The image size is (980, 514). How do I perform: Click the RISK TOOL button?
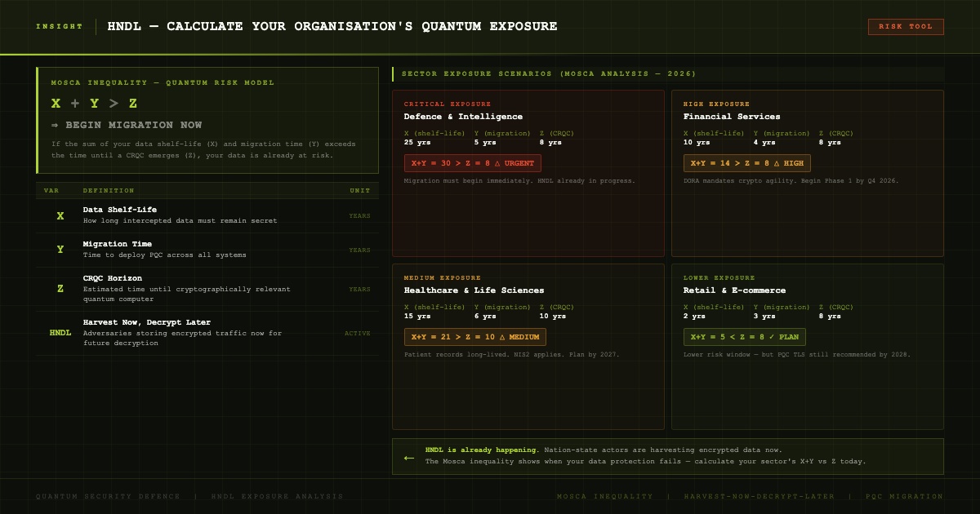906,27
